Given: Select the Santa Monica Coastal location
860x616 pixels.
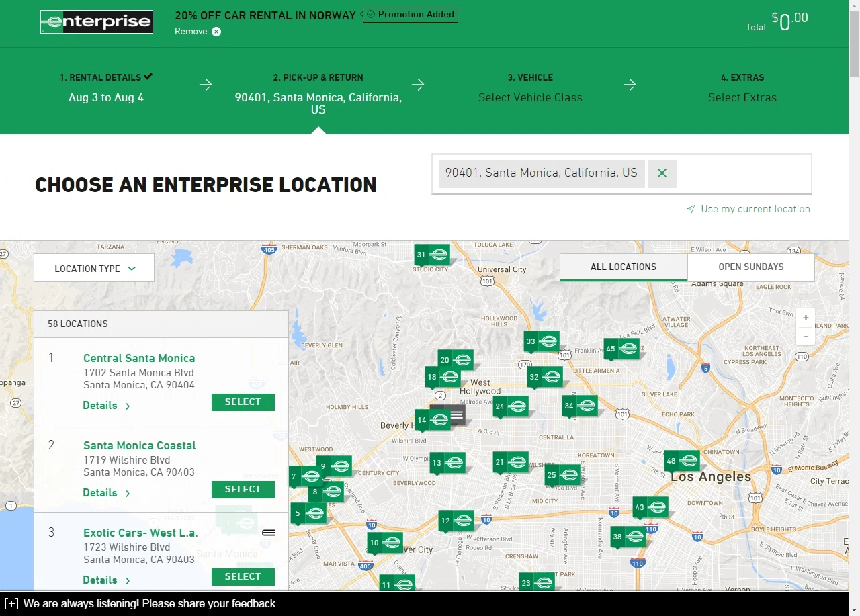Looking at the screenshot, I should pos(243,490).
